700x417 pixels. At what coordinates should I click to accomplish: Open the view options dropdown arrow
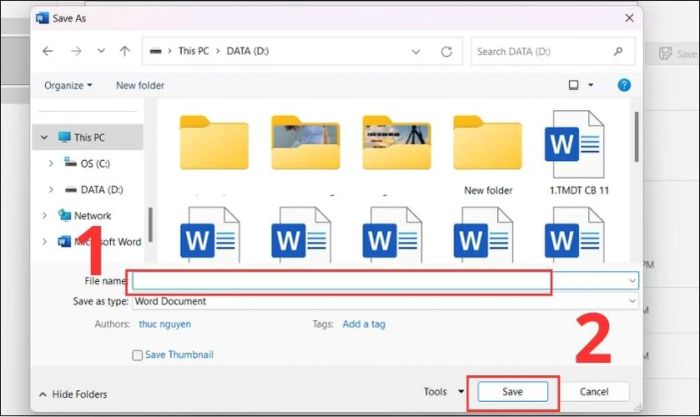click(591, 85)
